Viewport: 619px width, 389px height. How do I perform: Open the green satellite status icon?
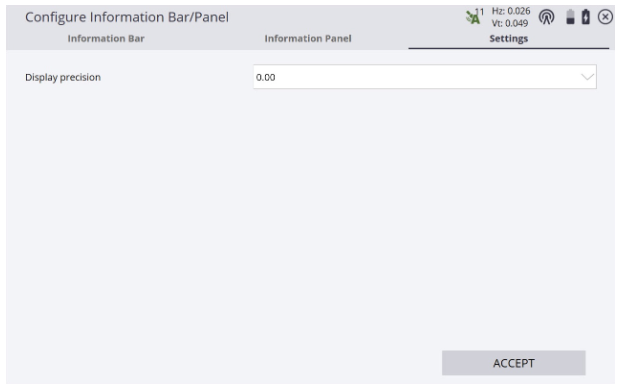(x=473, y=17)
